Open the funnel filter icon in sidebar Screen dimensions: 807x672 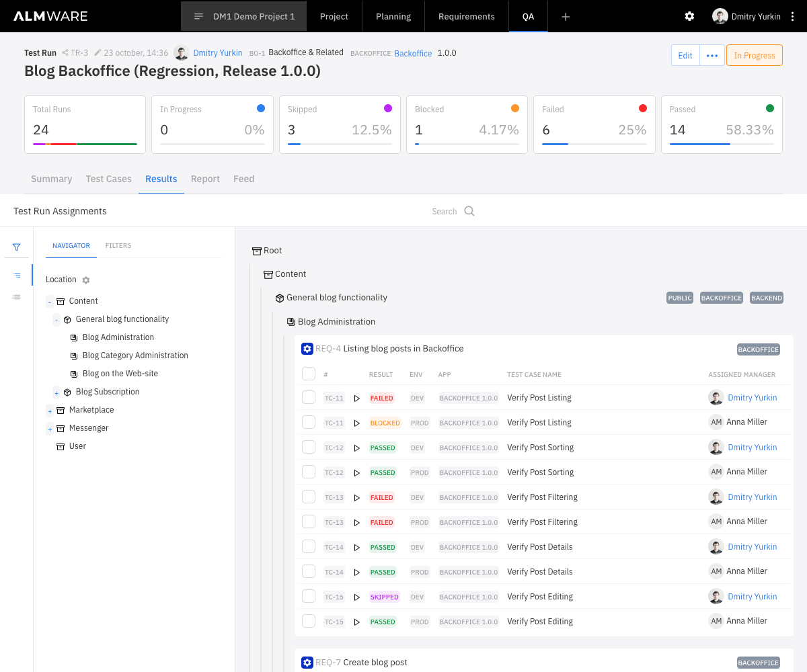pyautogui.click(x=17, y=247)
